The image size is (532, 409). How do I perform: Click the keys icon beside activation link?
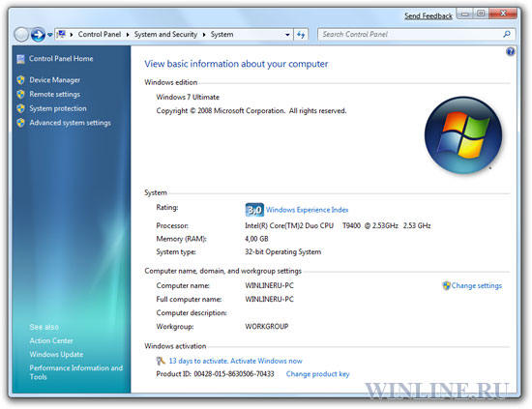tap(161, 361)
